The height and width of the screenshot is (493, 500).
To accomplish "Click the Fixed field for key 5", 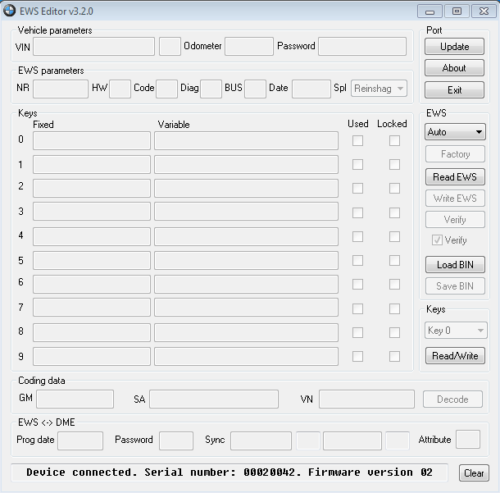I will [92, 260].
